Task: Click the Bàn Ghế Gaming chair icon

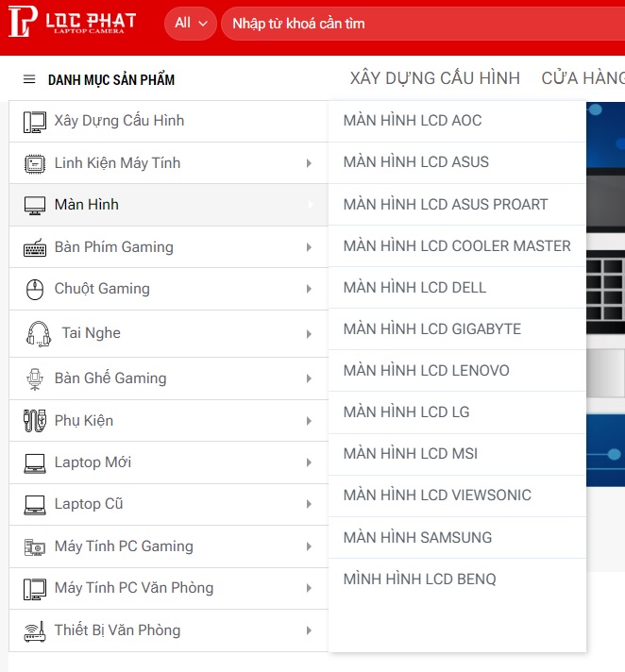Action: tap(35, 378)
